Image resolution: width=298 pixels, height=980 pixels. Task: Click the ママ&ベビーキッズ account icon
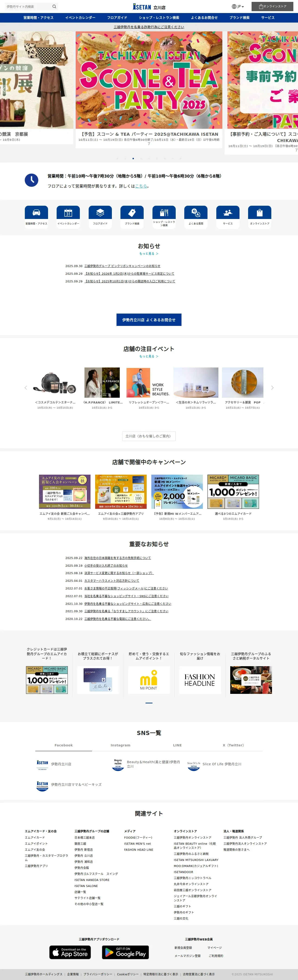[x=42, y=786]
